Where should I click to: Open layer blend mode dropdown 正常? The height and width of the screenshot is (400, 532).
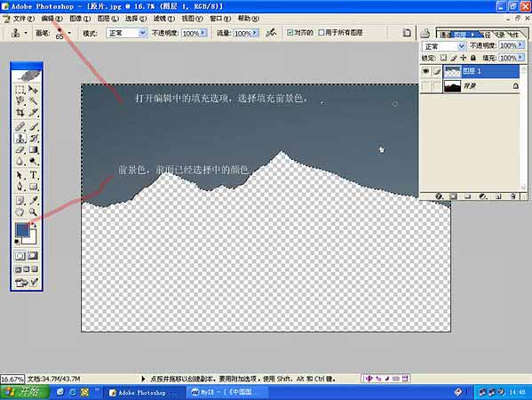click(x=443, y=46)
